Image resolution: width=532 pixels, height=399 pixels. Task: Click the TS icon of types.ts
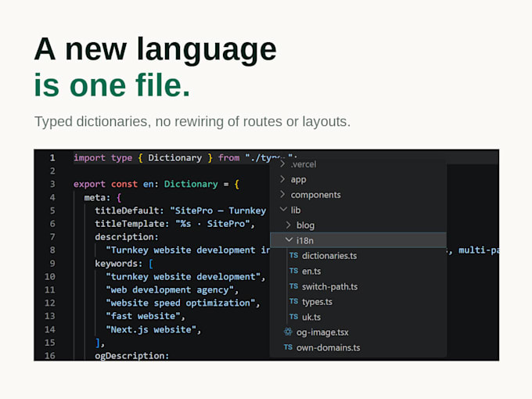(x=294, y=301)
